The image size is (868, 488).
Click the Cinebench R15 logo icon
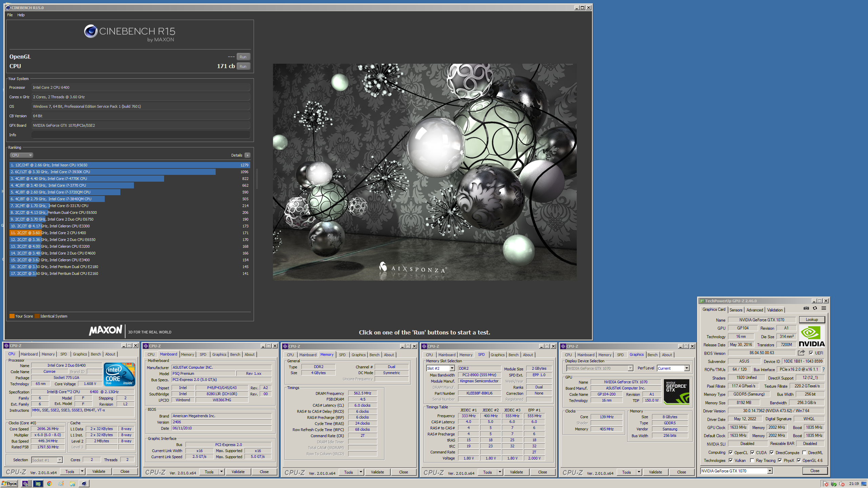pos(91,31)
